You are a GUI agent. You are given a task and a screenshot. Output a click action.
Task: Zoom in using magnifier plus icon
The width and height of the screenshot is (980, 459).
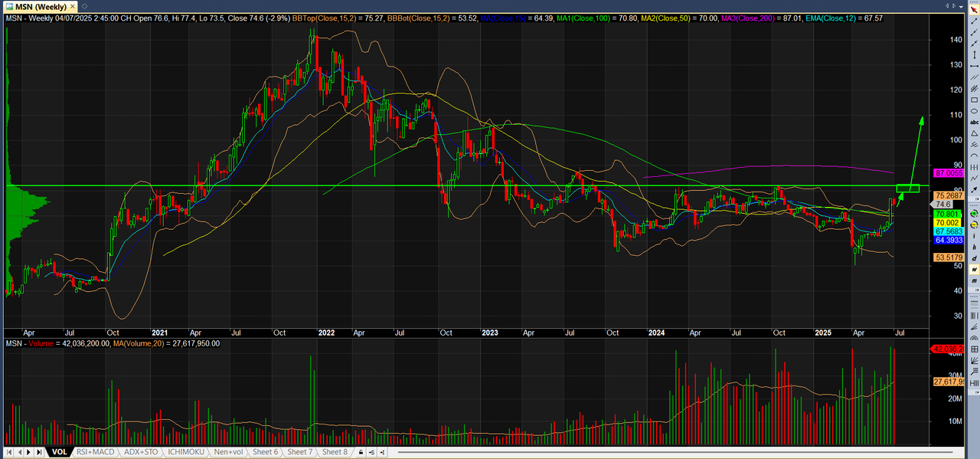[974, 213]
